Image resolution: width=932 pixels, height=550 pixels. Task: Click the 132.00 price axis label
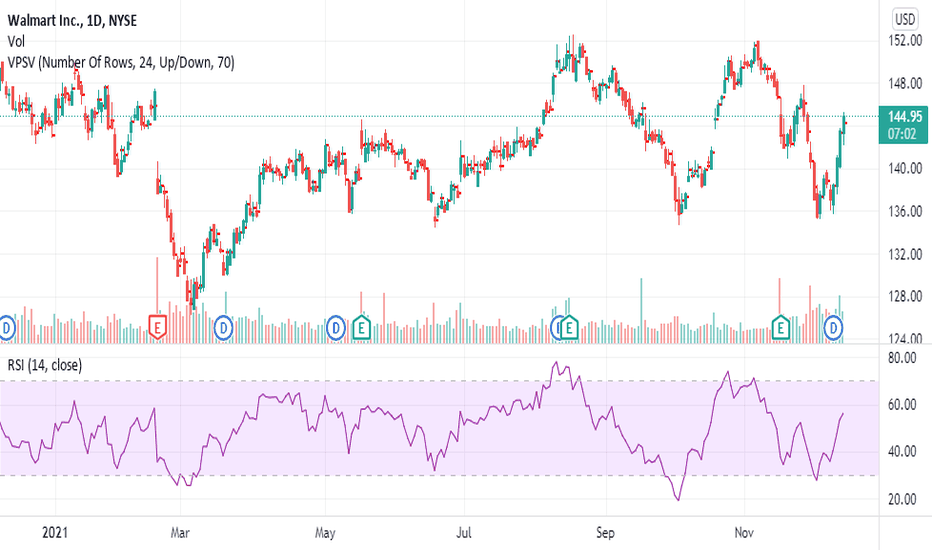point(905,254)
